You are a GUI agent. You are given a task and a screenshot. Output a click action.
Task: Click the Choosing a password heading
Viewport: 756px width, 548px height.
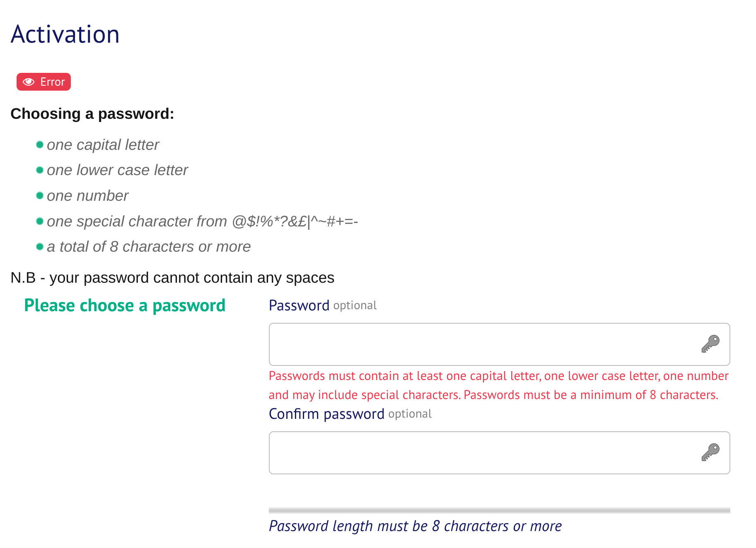click(x=92, y=114)
